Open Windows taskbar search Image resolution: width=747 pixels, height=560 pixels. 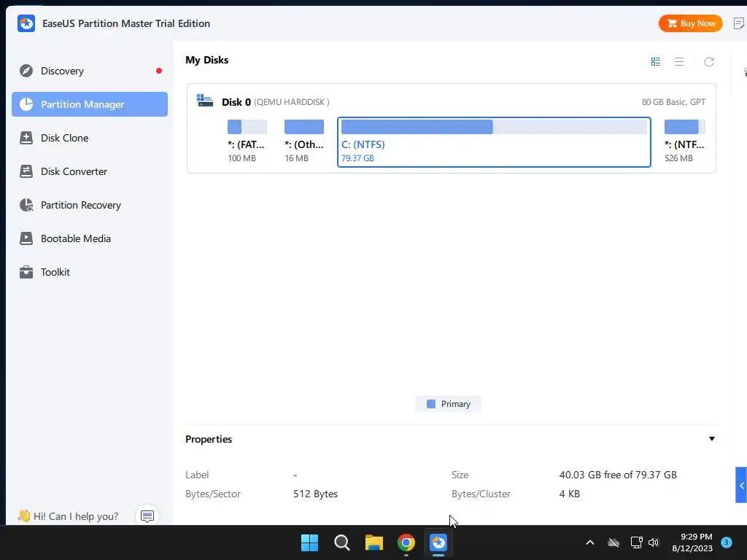(342, 542)
